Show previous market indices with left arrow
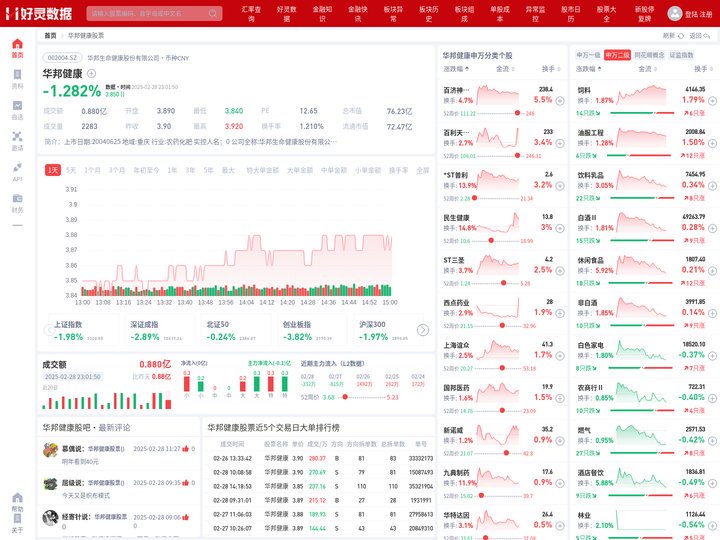This screenshot has width=720, height=540. click(49, 330)
